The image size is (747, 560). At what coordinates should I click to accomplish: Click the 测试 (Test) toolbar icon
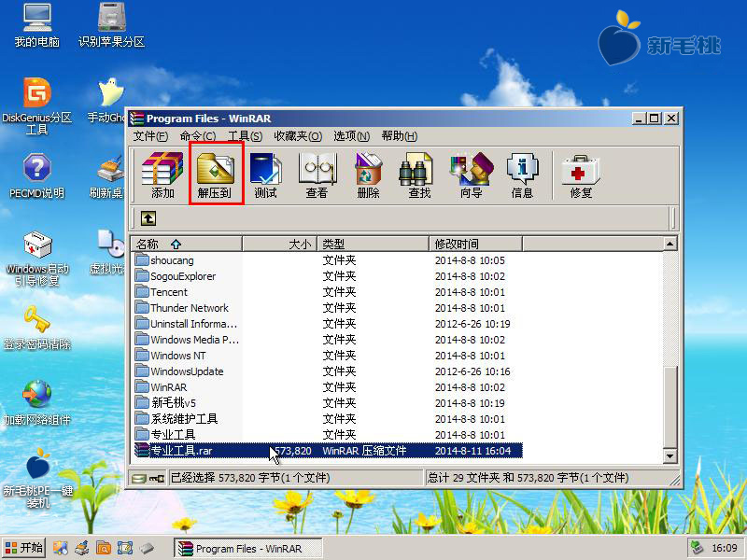pos(265,175)
